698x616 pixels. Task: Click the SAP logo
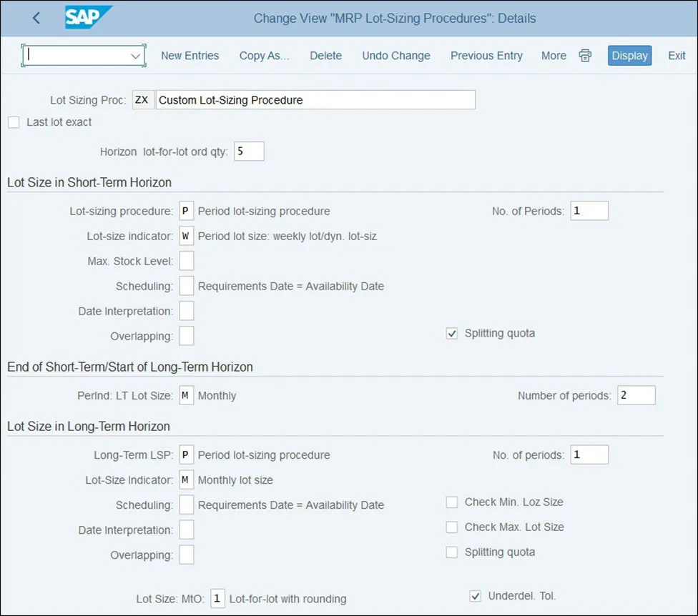(89, 18)
